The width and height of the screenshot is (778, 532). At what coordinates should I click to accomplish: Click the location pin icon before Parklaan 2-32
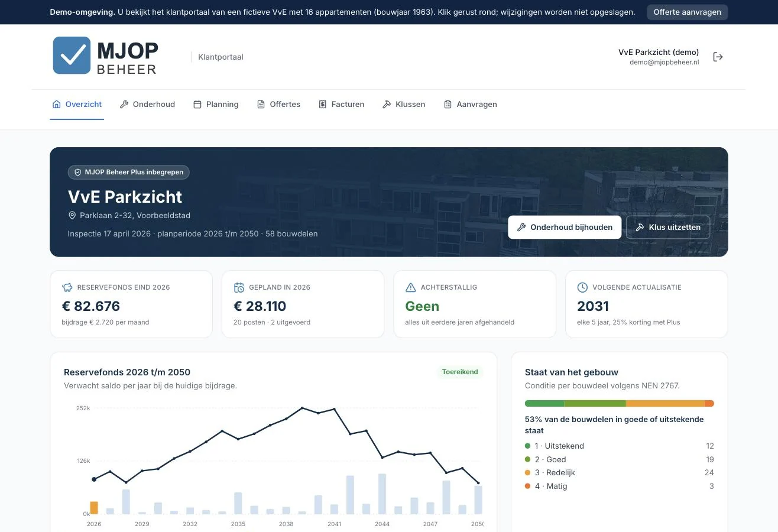[x=73, y=215]
